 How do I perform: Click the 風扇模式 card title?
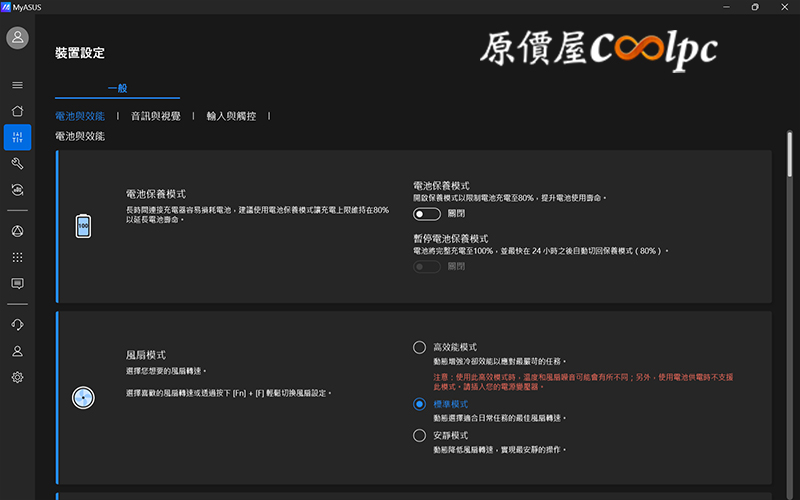(x=146, y=355)
